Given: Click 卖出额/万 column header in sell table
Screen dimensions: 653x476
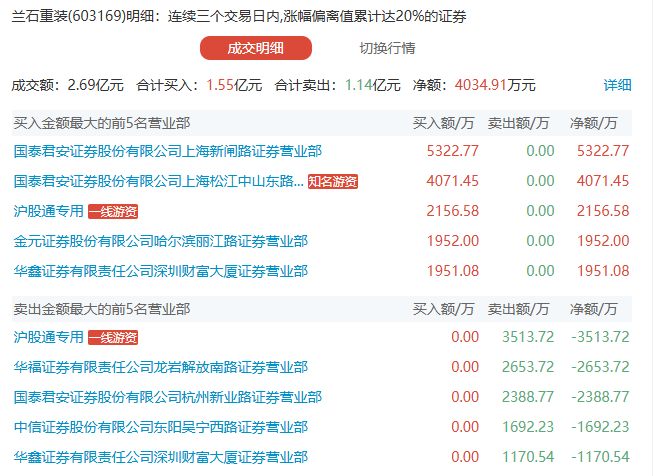Looking at the screenshot, I should point(518,309).
